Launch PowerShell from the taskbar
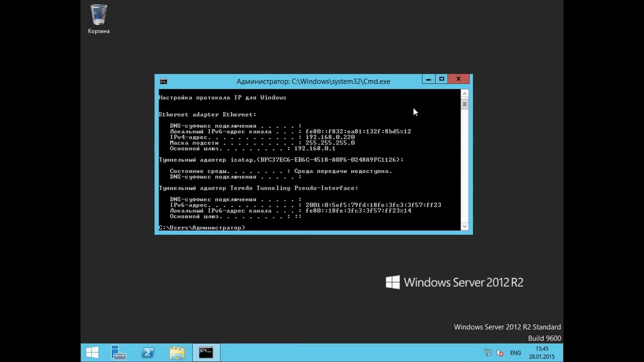The image size is (644, 362). click(148, 353)
